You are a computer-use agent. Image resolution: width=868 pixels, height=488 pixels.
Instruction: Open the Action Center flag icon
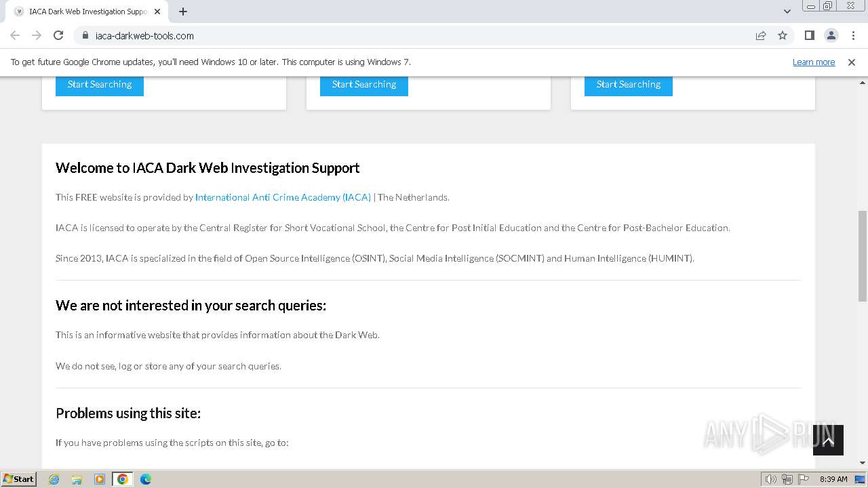click(804, 479)
